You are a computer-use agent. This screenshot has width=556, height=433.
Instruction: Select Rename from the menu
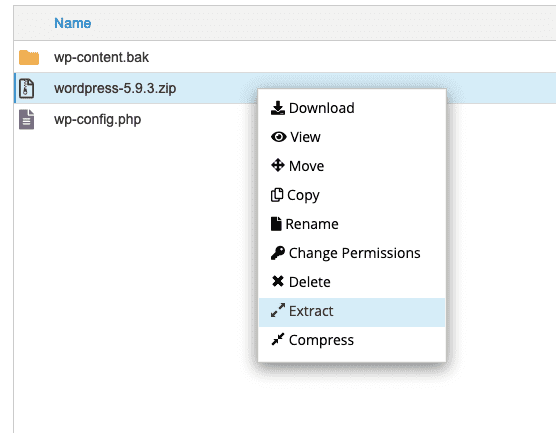(352, 224)
